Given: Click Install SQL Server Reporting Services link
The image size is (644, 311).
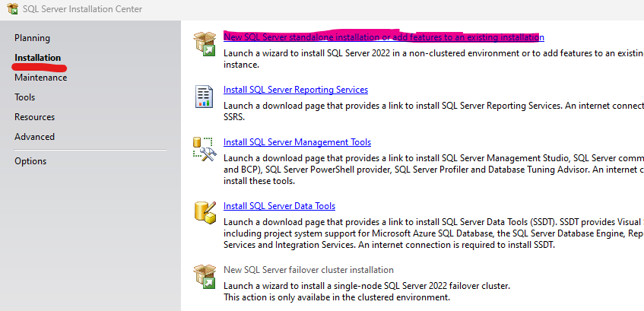Looking at the screenshot, I should pos(296,89).
